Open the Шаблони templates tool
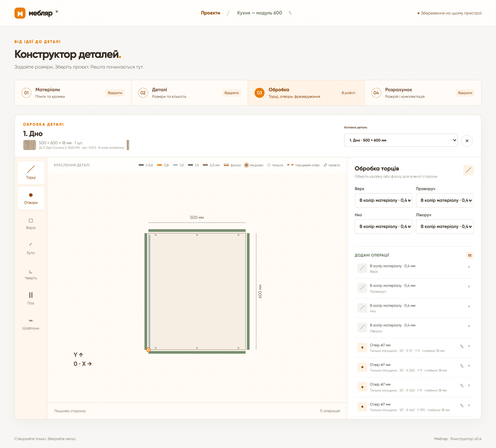The height and width of the screenshot is (448, 496). tap(31, 324)
